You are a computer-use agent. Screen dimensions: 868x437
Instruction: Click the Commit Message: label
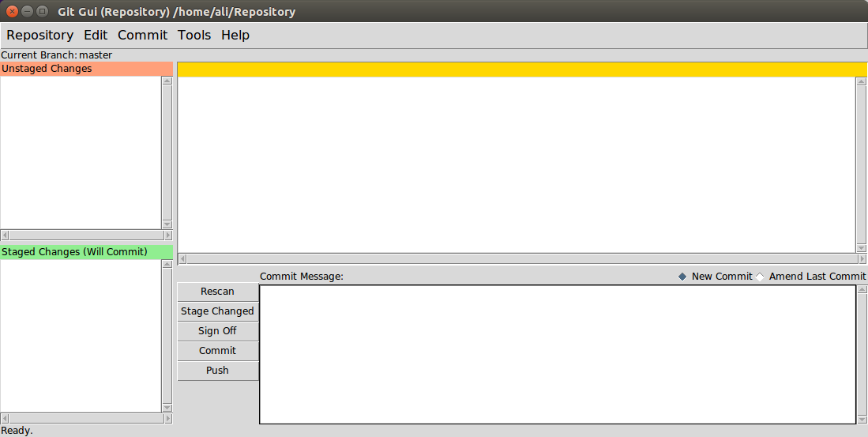(x=302, y=277)
